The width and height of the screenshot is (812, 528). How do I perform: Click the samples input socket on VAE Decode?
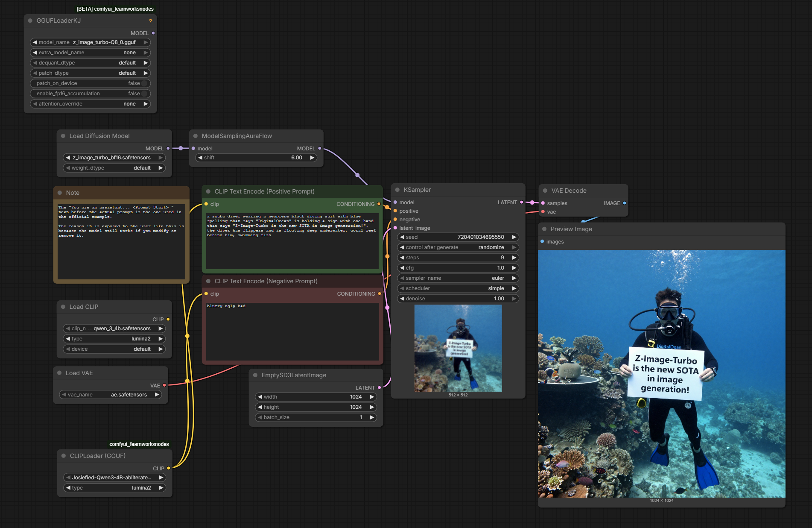pyautogui.click(x=543, y=203)
